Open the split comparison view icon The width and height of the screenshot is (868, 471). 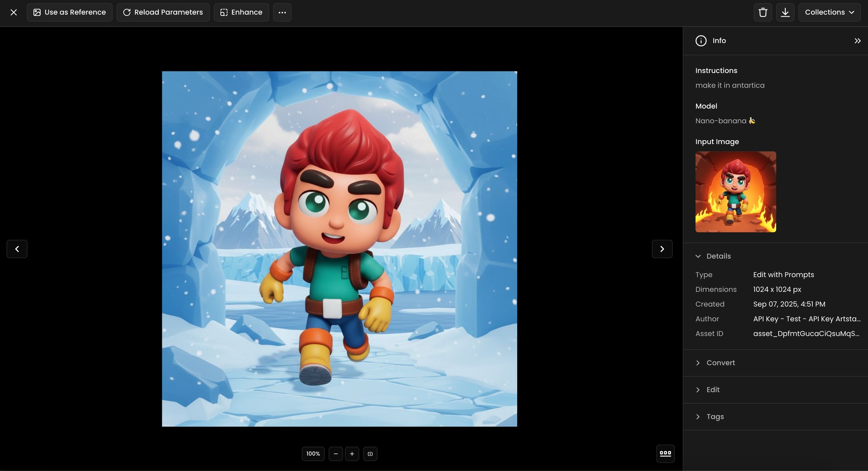pyautogui.click(x=370, y=454)
